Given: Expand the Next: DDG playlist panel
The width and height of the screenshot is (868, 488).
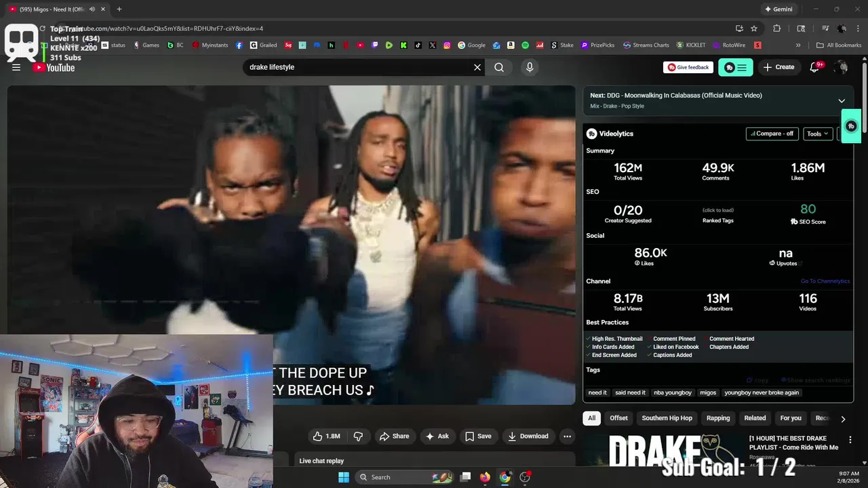Looking at the screenshot, I should pos(842,100).
